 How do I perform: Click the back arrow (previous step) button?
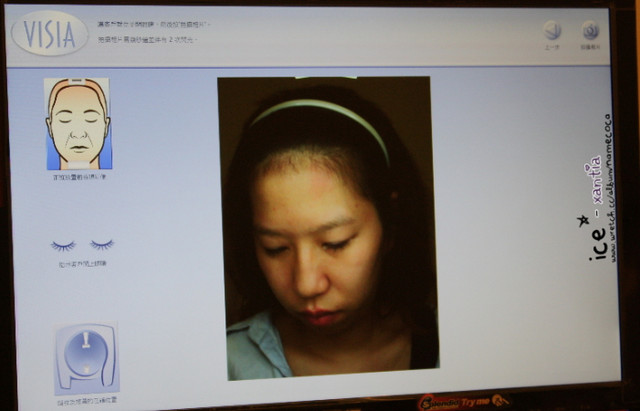pyautogui.click(x=552, y=31)
